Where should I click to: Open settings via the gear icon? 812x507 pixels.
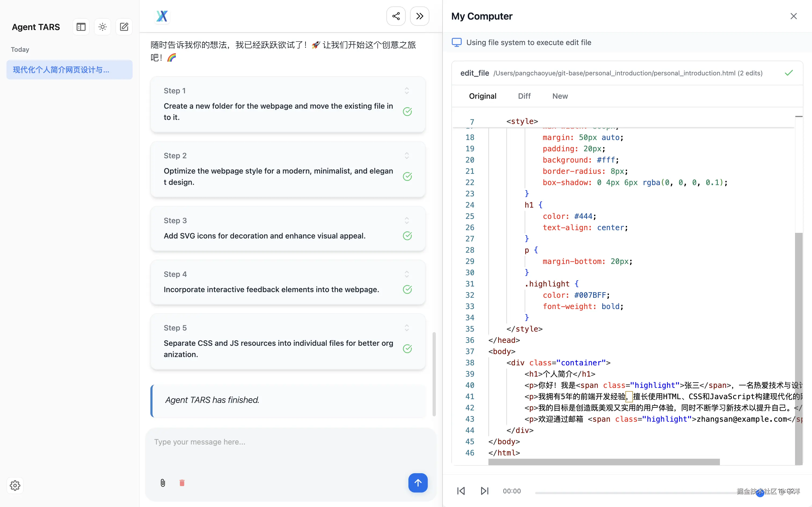coord(15,485)
